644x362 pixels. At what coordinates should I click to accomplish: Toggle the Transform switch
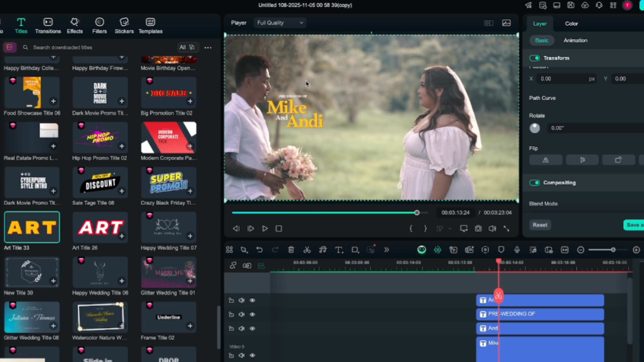tap(534, 58)
